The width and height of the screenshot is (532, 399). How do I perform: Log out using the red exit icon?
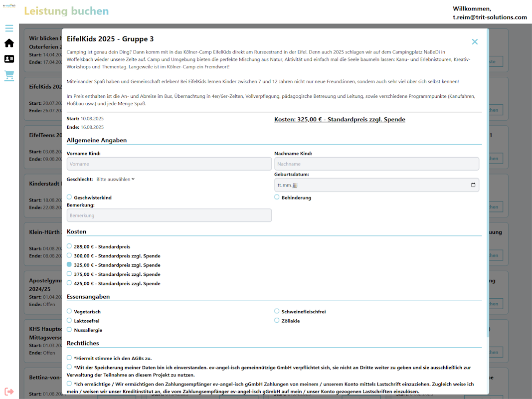tap(9, 392)
